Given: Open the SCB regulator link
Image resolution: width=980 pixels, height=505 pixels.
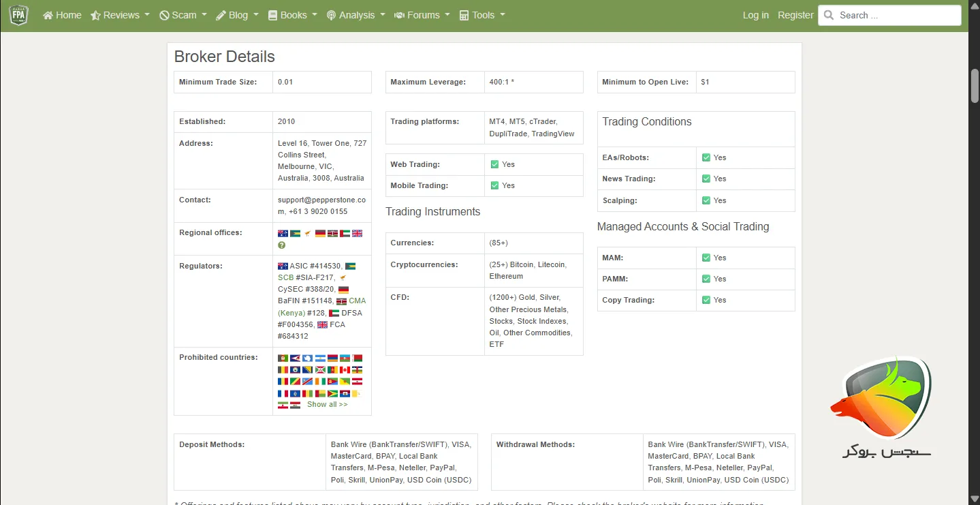Looking at the screenshot, I should tap(285, 277).
